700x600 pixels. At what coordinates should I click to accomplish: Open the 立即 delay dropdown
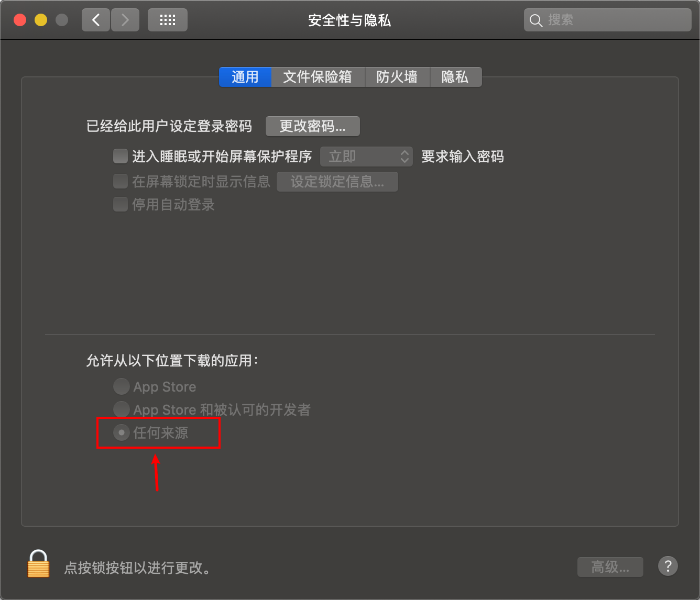click(x=366, y=157)
